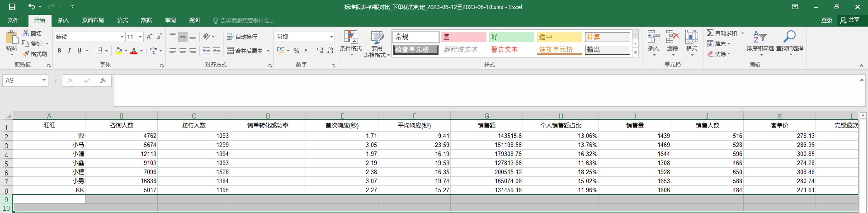Click the Save icon in title bar
This screenshot has height=213, width=868.
tap(12, 7)
